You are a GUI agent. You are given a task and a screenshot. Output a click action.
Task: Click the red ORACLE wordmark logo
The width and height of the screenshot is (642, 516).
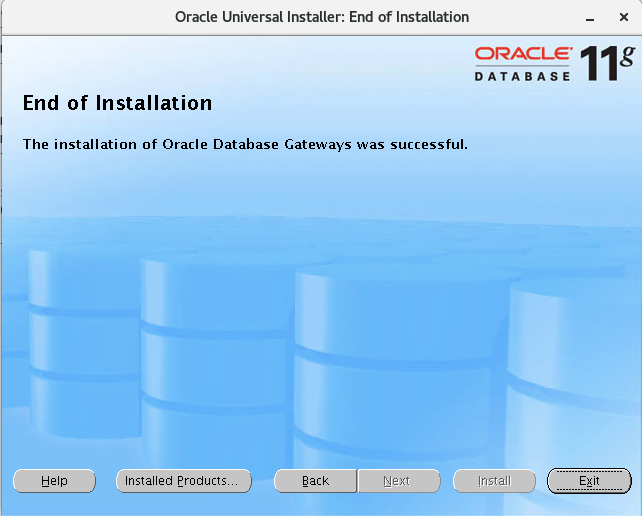coord(523,54)
